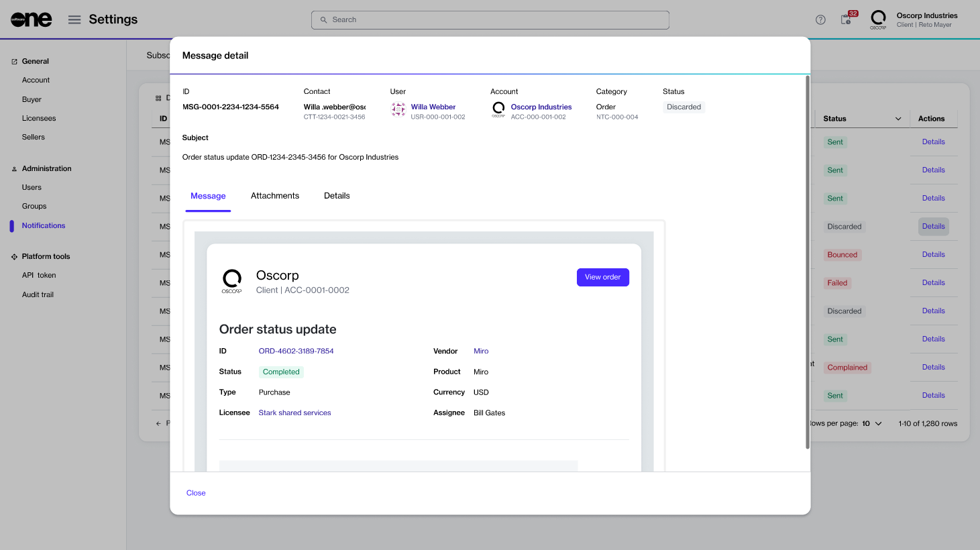Close the Message detail dialog
The width and height of the screenshot is (980, 550).
click(x=196, y=493)
